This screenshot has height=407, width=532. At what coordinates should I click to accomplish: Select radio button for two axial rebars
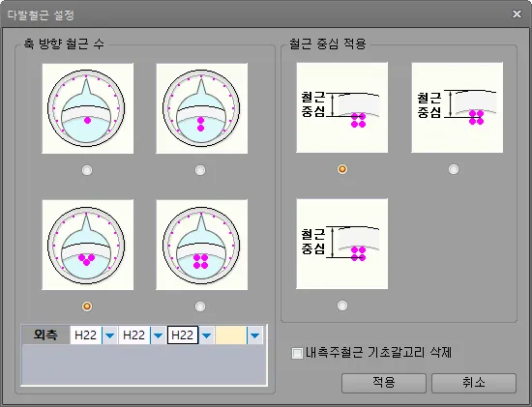(x=200, y=170)
